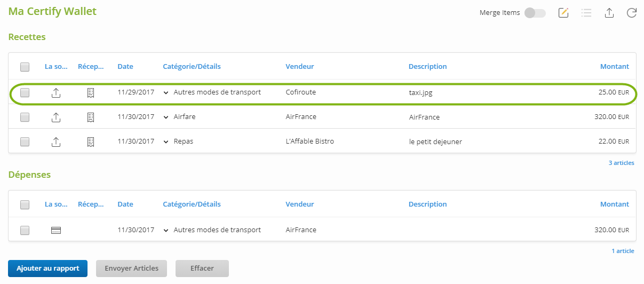Sort Dépenses by Description column
The height and width of the screenshot is (284, 644).
tap(427, 204)
